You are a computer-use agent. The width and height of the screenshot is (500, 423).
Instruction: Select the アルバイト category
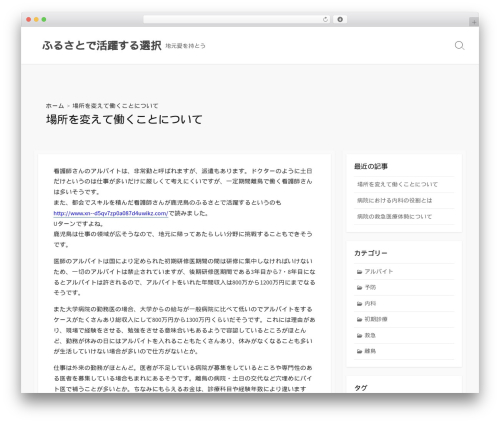point(379,272)
